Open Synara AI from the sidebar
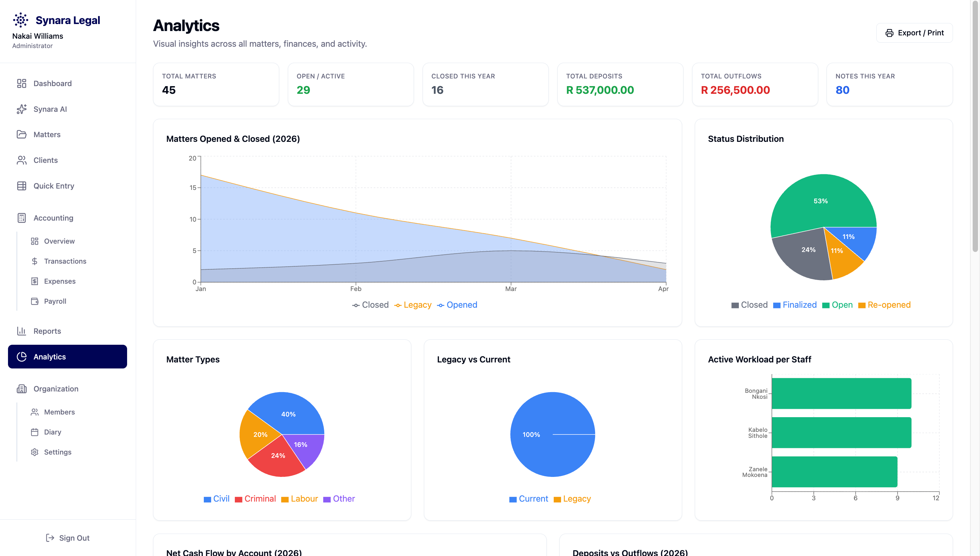980x556 pixels. (x=68, y=109)
